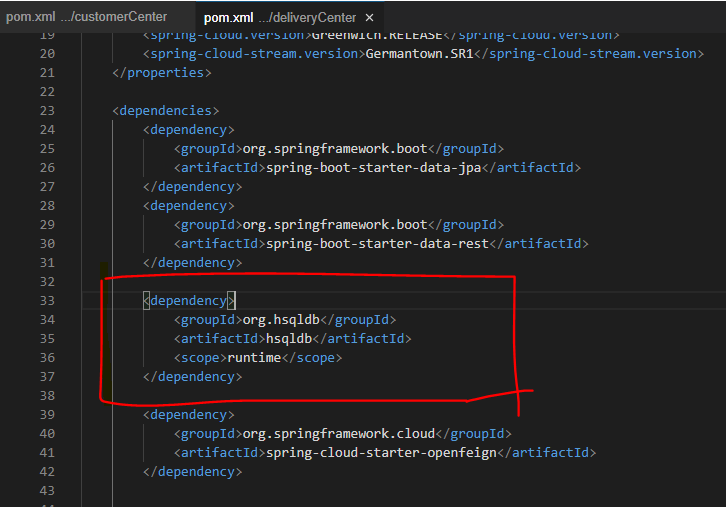Viewport: 726px width, 507px height.
Task: Click the closing properties tag on line 21
Action: click(x=162, y=73)
